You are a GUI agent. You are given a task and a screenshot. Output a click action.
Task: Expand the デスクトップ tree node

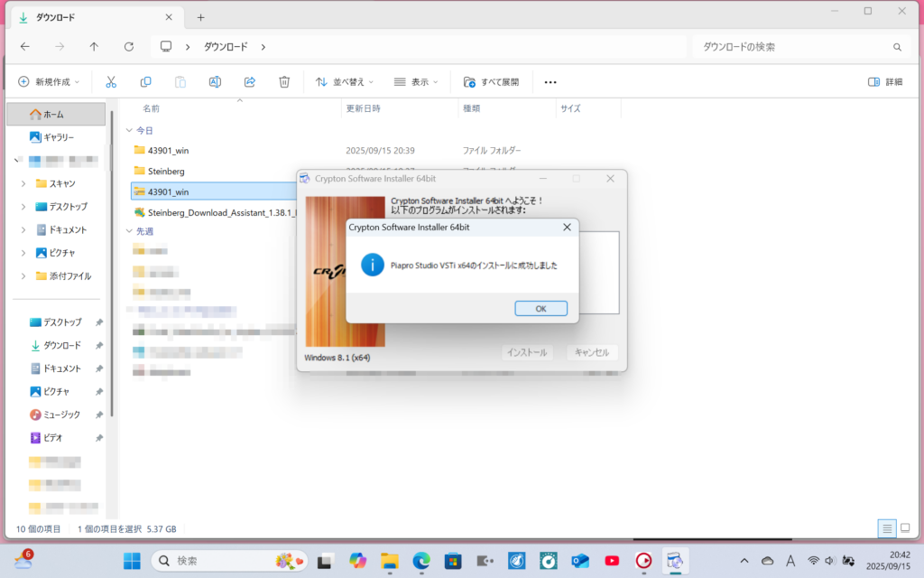coord(23,206)
